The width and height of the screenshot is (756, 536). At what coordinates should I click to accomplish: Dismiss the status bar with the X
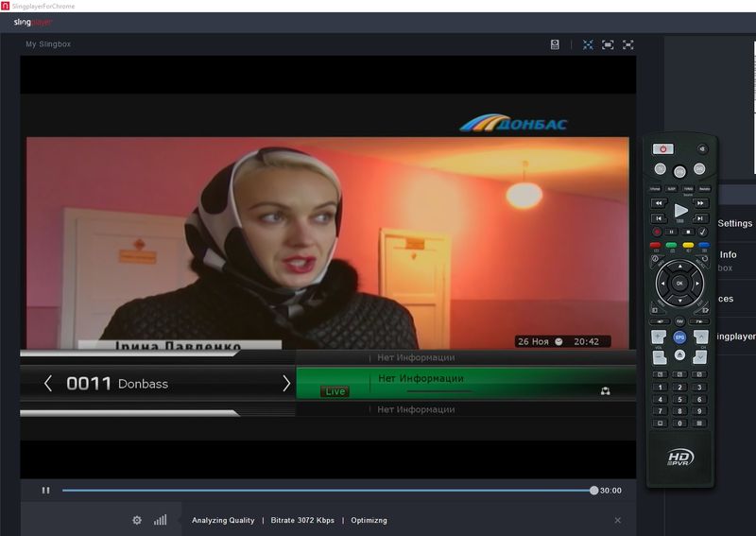tap(618, 520)
